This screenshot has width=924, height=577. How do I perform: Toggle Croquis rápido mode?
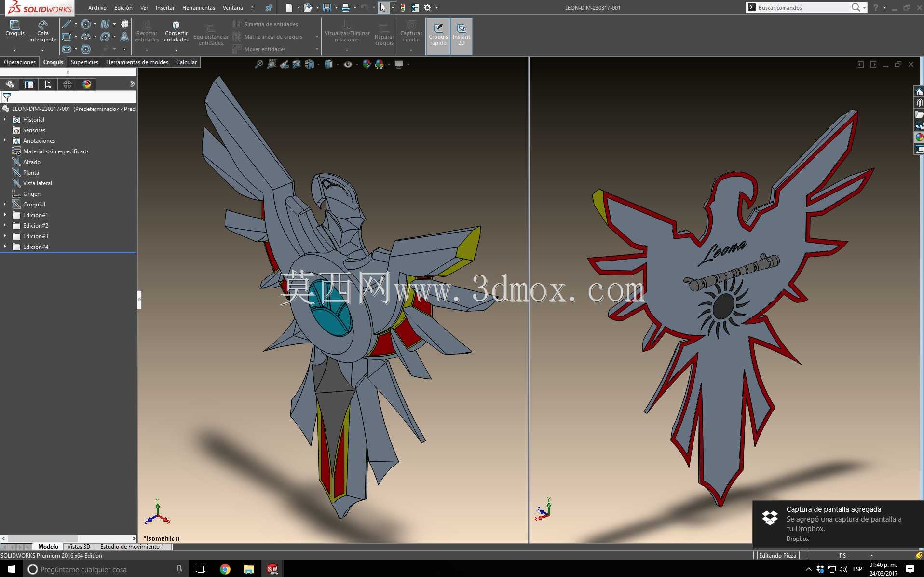[x=438, y=36]
